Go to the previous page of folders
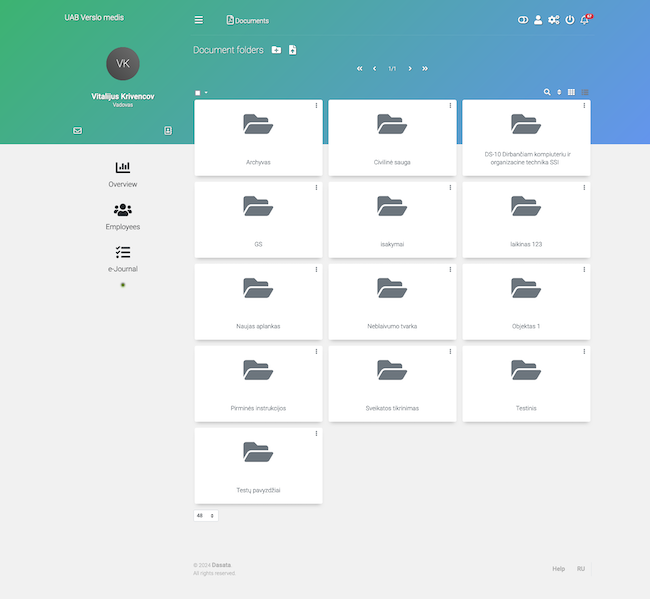 [x=374, y=68]
